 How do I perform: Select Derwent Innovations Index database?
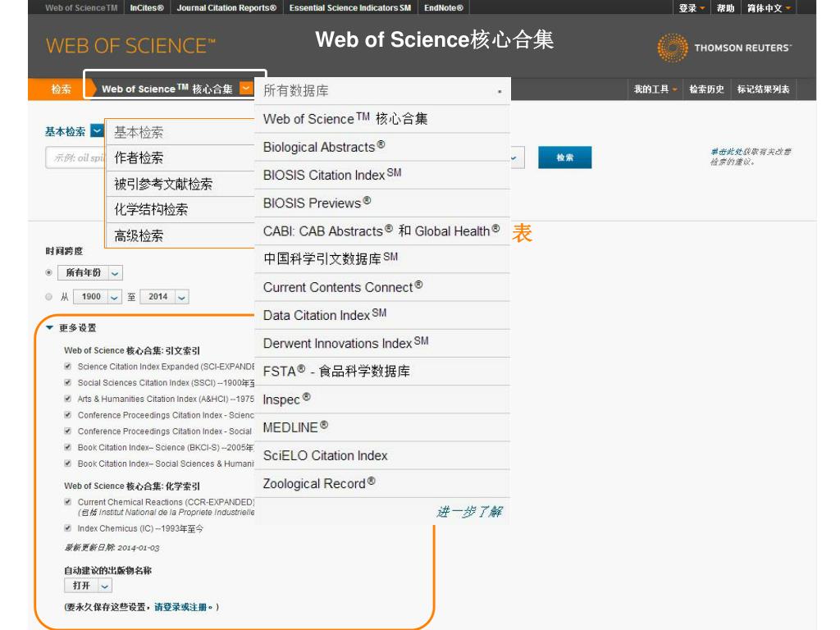pyautogui.click(x=382, y=343)
